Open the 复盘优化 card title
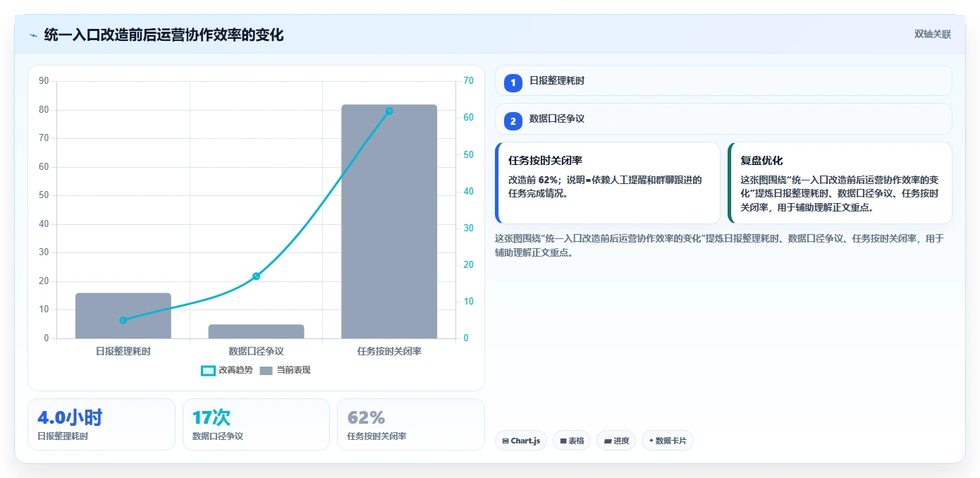 (761, 161)
